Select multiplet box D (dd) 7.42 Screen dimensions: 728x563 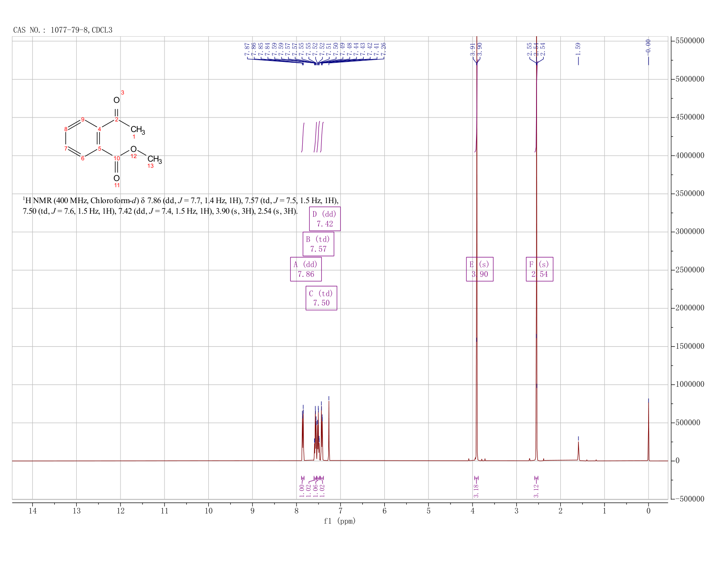pyautogui.click(x=324, y=219)
